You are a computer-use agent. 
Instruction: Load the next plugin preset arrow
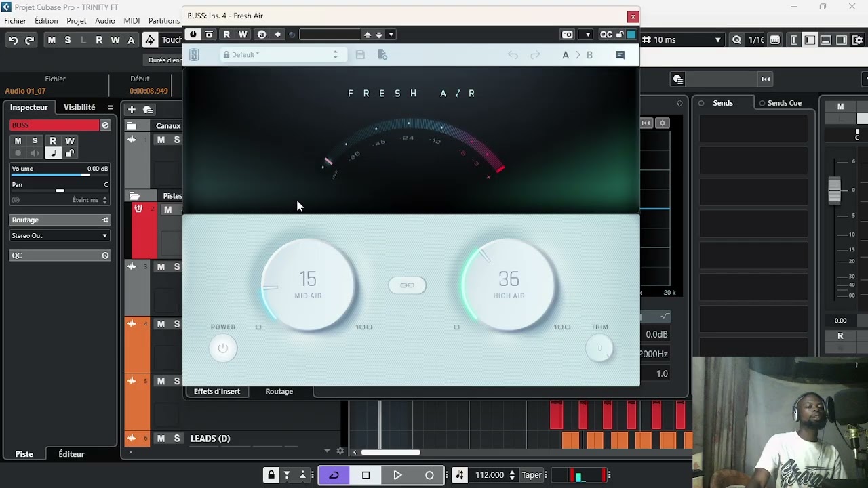pos(379,35)
